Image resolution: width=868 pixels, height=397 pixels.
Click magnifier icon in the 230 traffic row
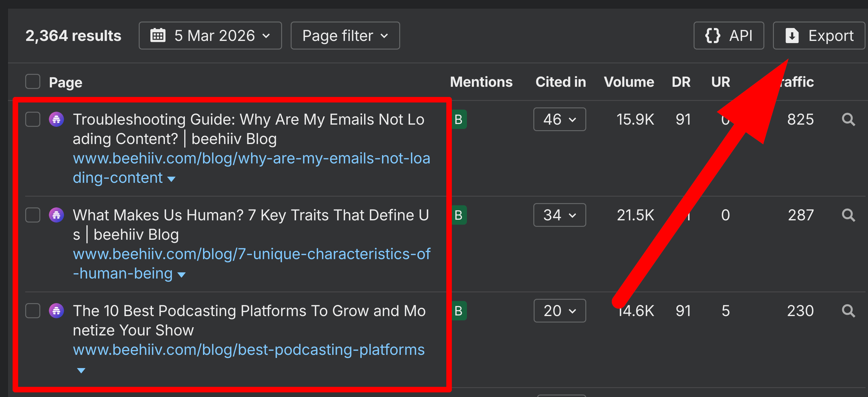point(848,311)
